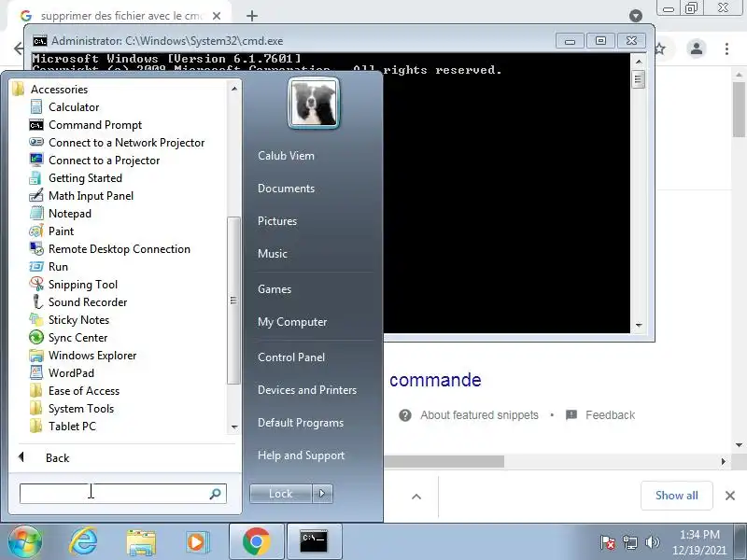Open Sound Recorder
The image size is (747, 560).
(x=78, y=301)
